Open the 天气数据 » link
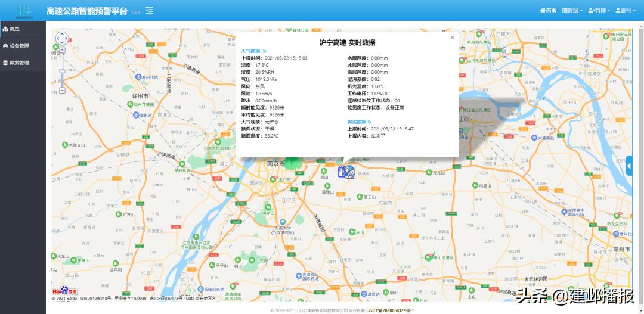 (254, 51)
